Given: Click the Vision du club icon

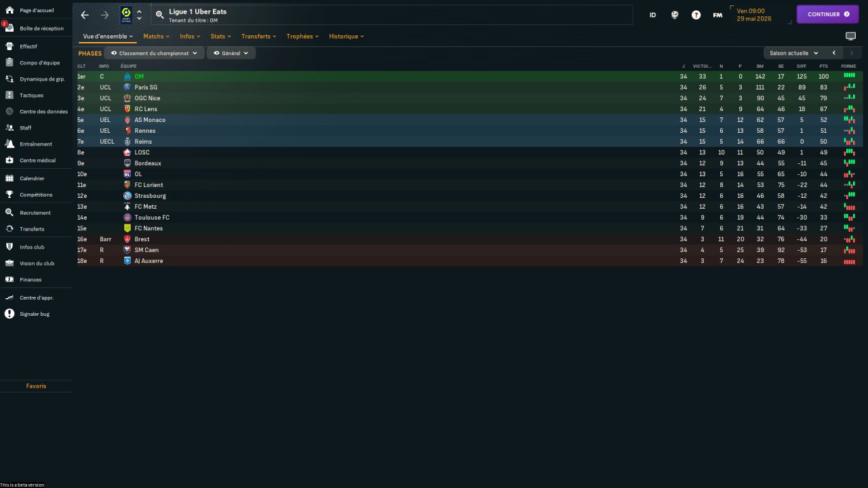Looking at the screenshot, I should click(x=9, y=264).
